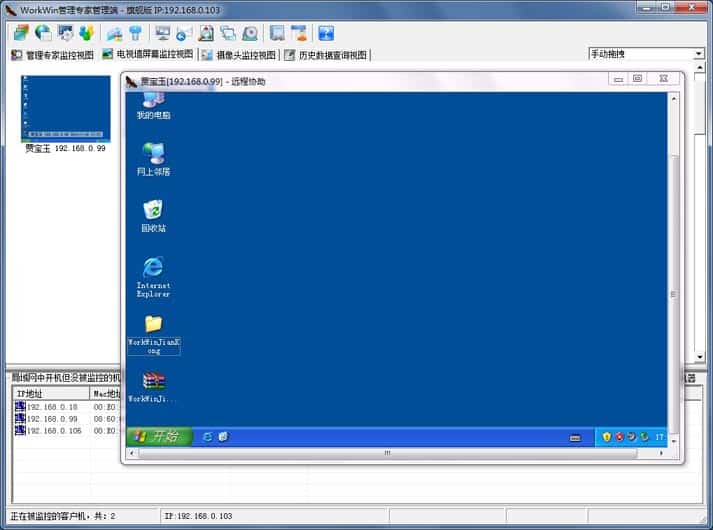The height and width of the screenshot is (530, 713).
Task: Click right arrow of remote window horizontal scrollbar
Action: [661, 453]
